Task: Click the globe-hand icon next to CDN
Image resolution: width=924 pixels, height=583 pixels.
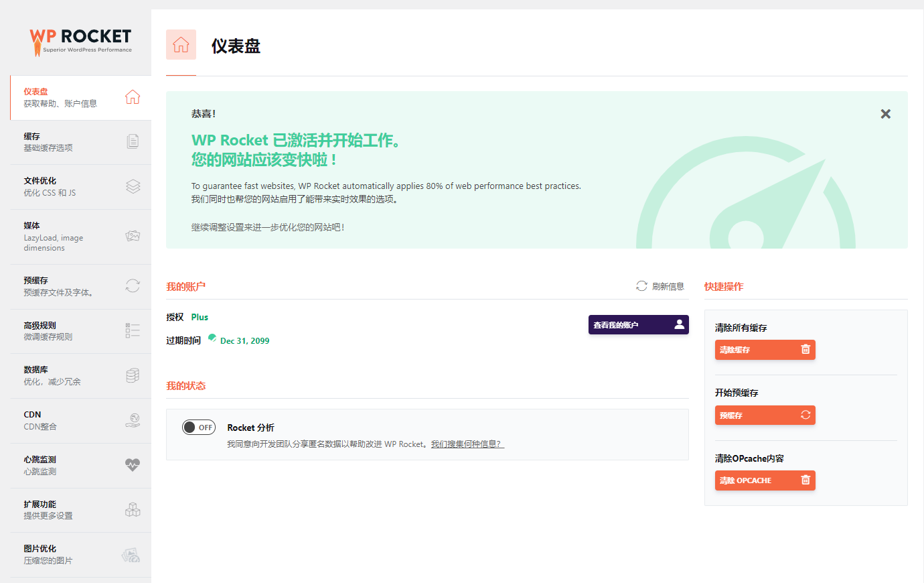Action: [133, 420]
